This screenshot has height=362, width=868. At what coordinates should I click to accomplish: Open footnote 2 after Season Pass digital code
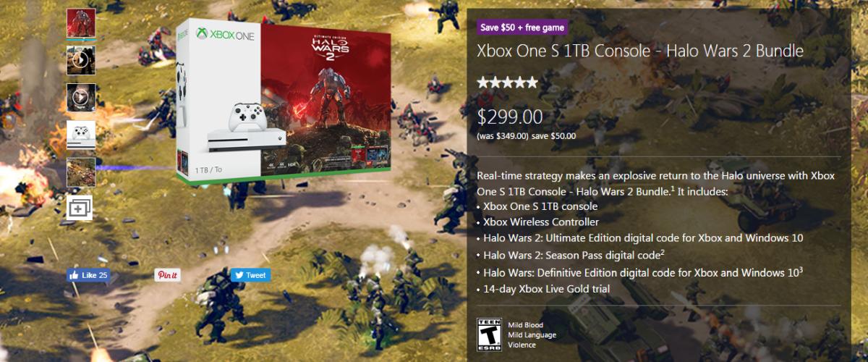click(x=661, y=251)
